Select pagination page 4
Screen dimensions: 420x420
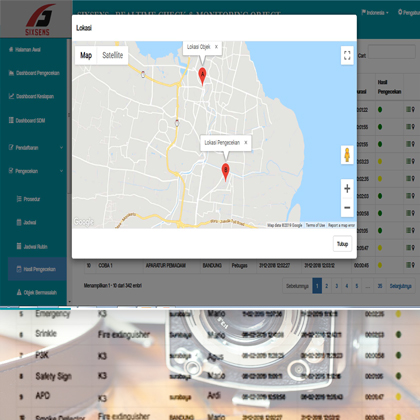(x=347, y=286)
